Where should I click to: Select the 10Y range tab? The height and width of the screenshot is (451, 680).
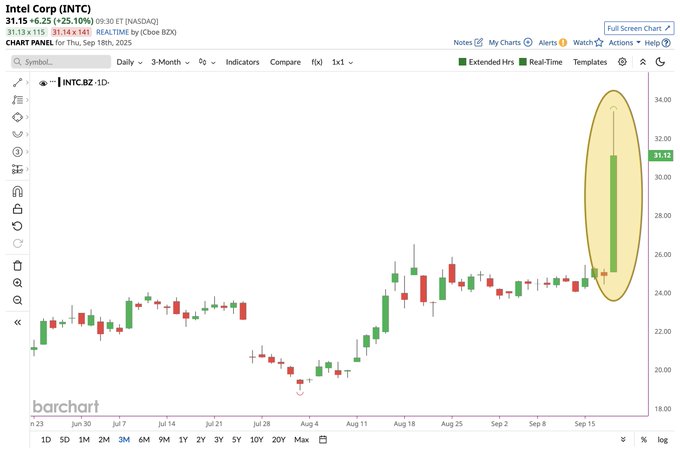click(256, 439)
